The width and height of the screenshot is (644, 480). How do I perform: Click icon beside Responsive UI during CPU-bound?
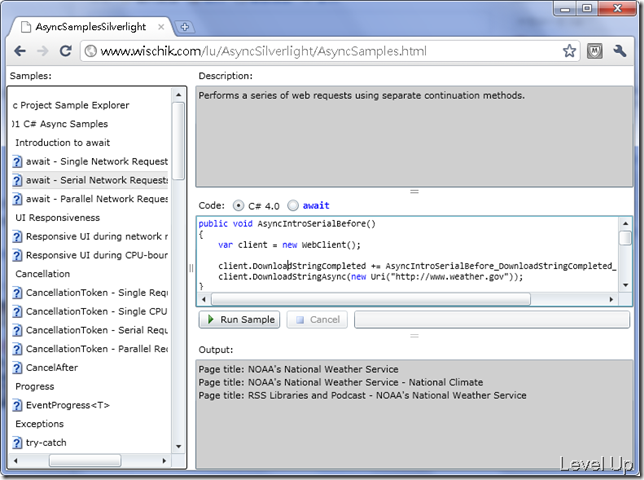[x=17, y=256]
